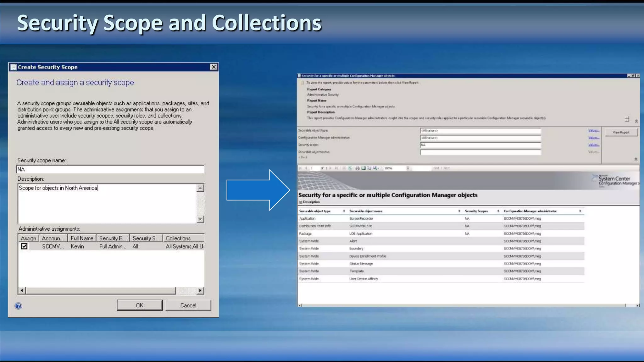Select the Boundary object name
Viewport: 644px width, 362px height.
[x=356, y=249]
